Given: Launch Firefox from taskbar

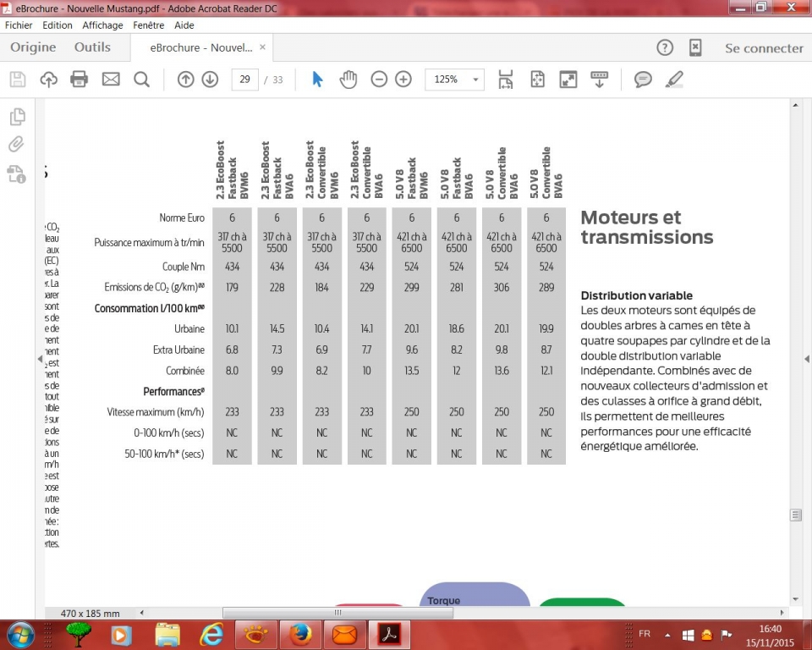Looking at the screenshot, I should (299, 635).
